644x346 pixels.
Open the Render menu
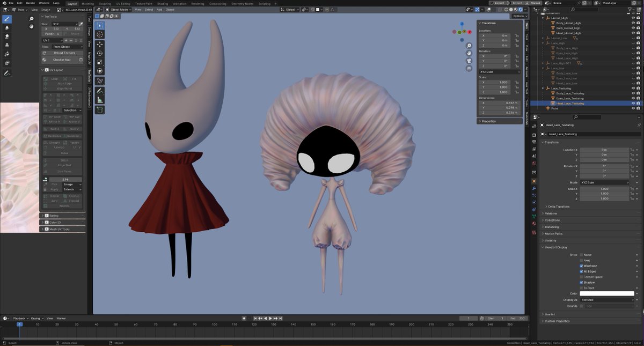(31, 3)
